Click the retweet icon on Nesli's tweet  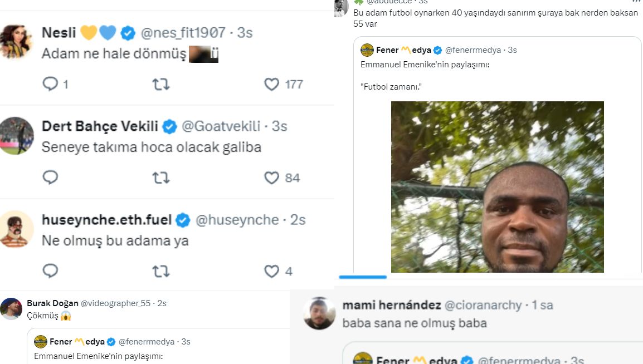click(161, 84)
